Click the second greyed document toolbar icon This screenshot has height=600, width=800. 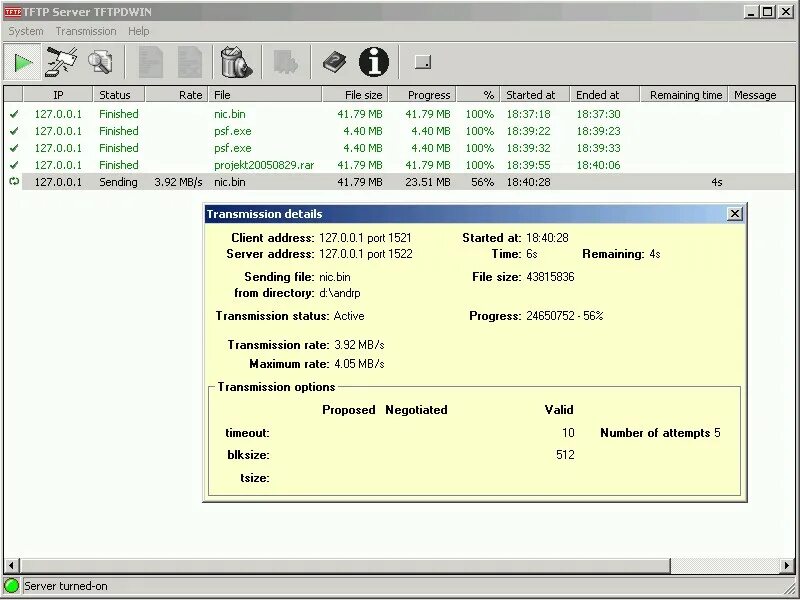[189, 62]
